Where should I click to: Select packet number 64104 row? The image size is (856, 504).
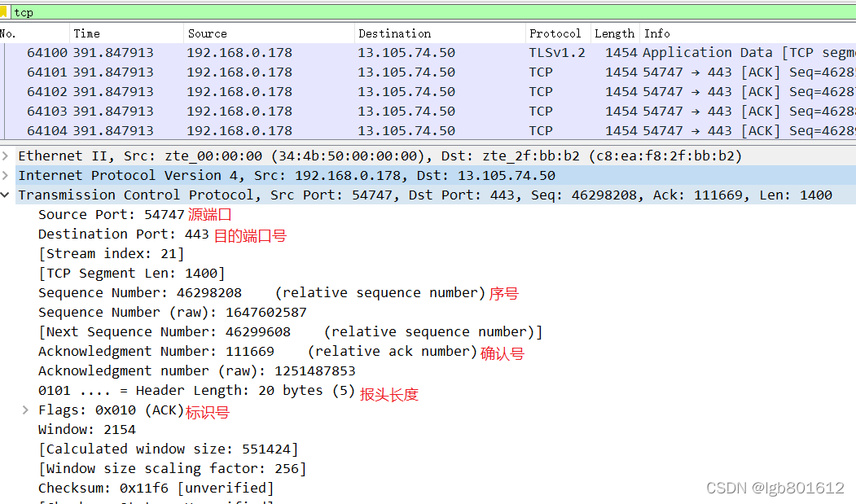click(x=428, y=131)
